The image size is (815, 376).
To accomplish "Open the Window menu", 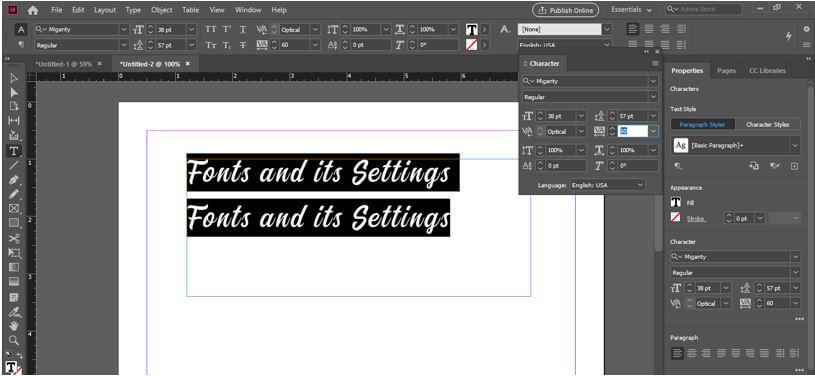I will pos(248,10).
